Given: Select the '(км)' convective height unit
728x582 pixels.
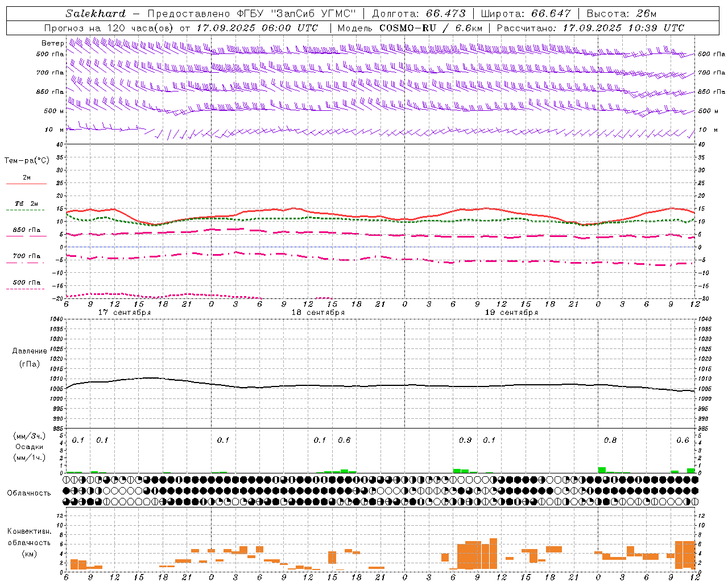Looking at the screenshot, I should pyautogui.click(x=30, y=554).
